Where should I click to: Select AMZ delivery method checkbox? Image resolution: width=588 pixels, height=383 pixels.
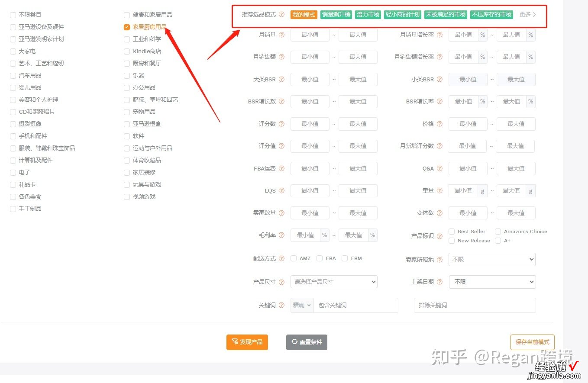click(294, 258)
